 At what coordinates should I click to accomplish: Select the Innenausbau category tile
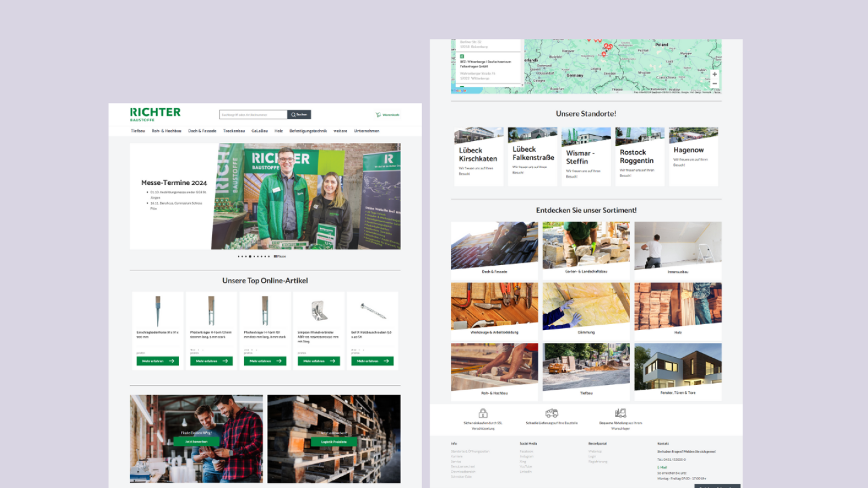pos(678,249)
